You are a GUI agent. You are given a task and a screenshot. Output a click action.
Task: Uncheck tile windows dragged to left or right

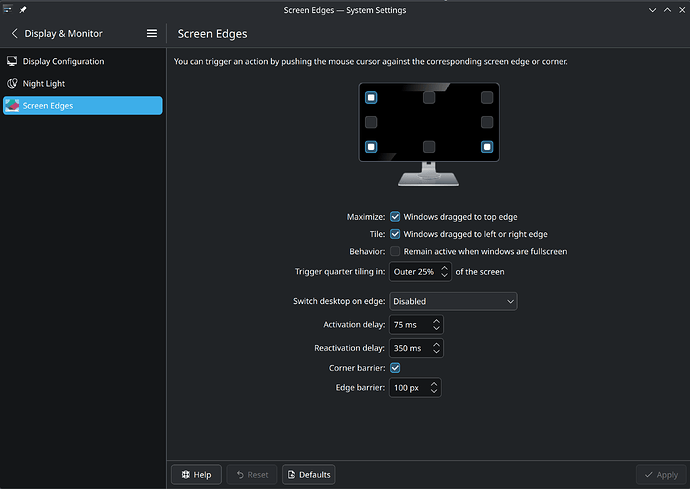pyautogui.click(x=395, y=234)
